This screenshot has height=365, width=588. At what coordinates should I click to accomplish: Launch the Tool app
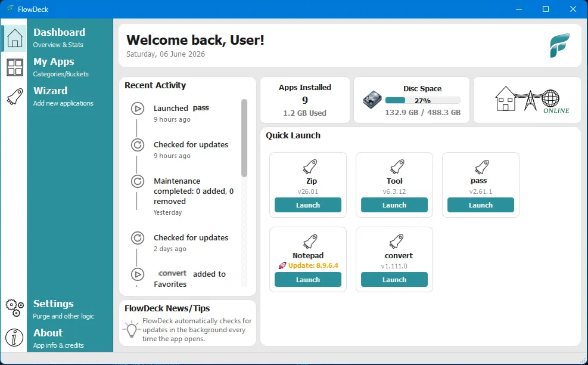[x=394, y=205]
